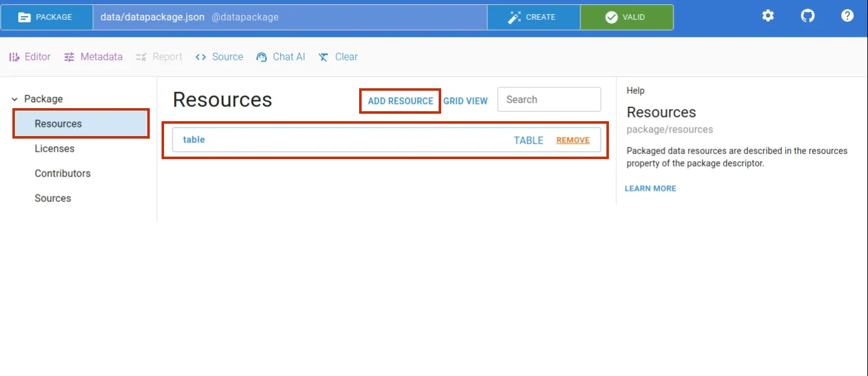Click the Source code brackets icon
This screenshot has width=868, height=376.
coord(201,57)
